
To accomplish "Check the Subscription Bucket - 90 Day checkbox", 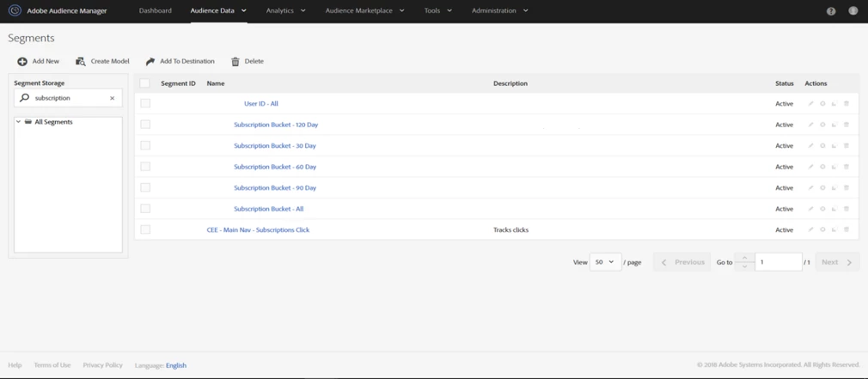I will tap(145, 187).
